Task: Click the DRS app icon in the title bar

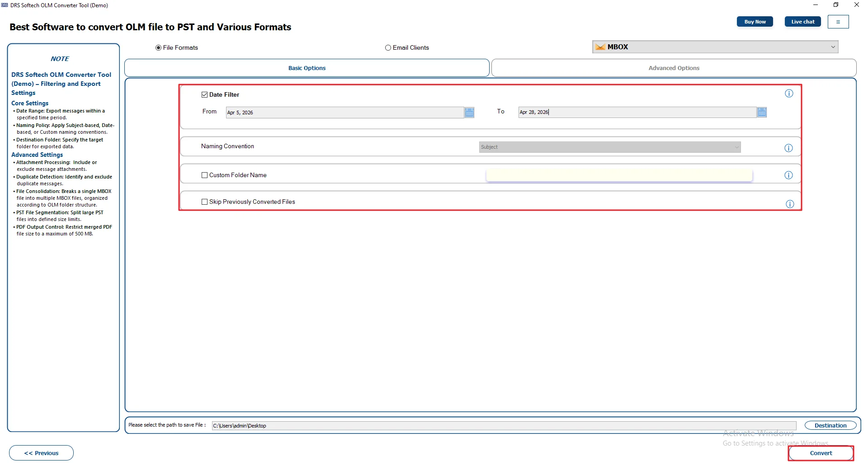Action: click(5, 5)
